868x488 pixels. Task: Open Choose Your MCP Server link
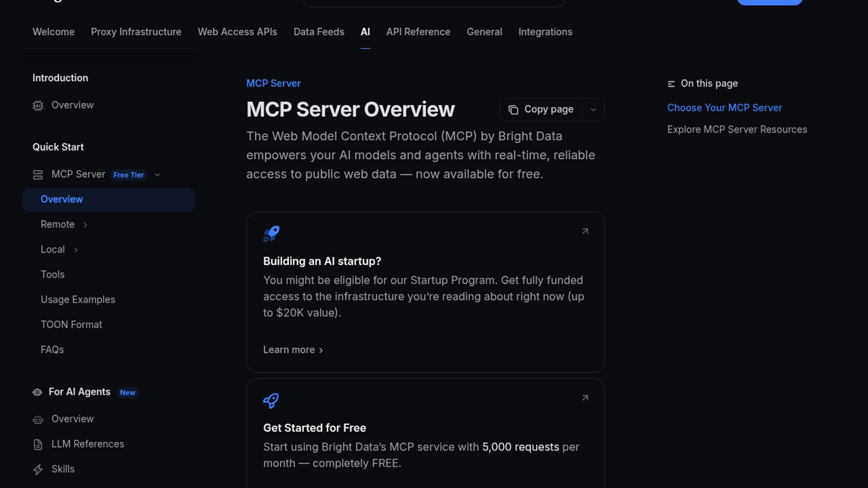click(x=724, y=108)
